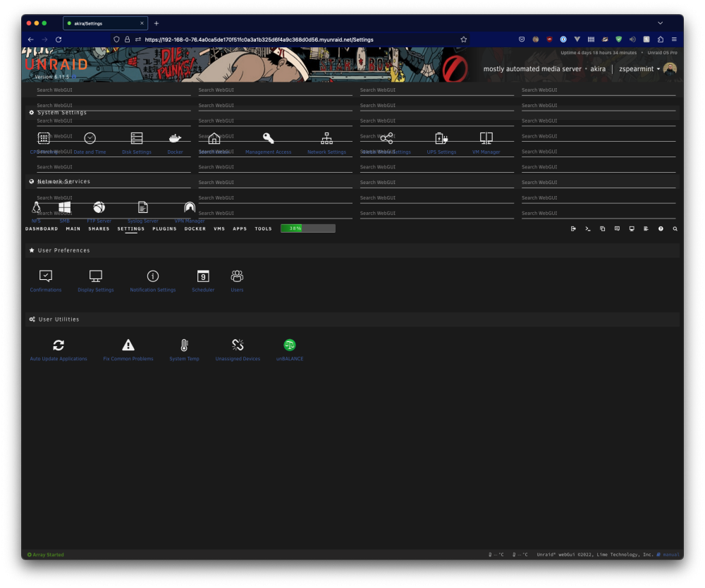The height and width of the screenshot is (588, 705).
Task: Open the Shares tab
Action: point(99,229)
